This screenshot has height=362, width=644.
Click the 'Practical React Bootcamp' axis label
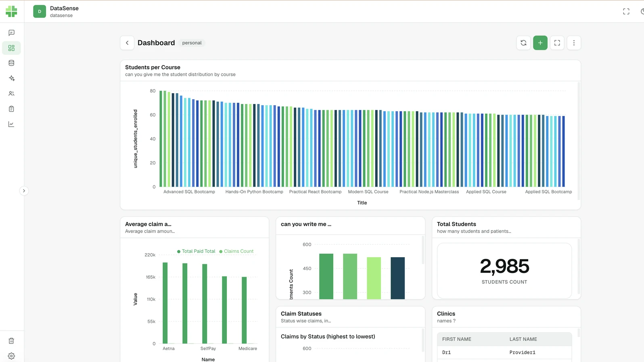coord(315,192)
